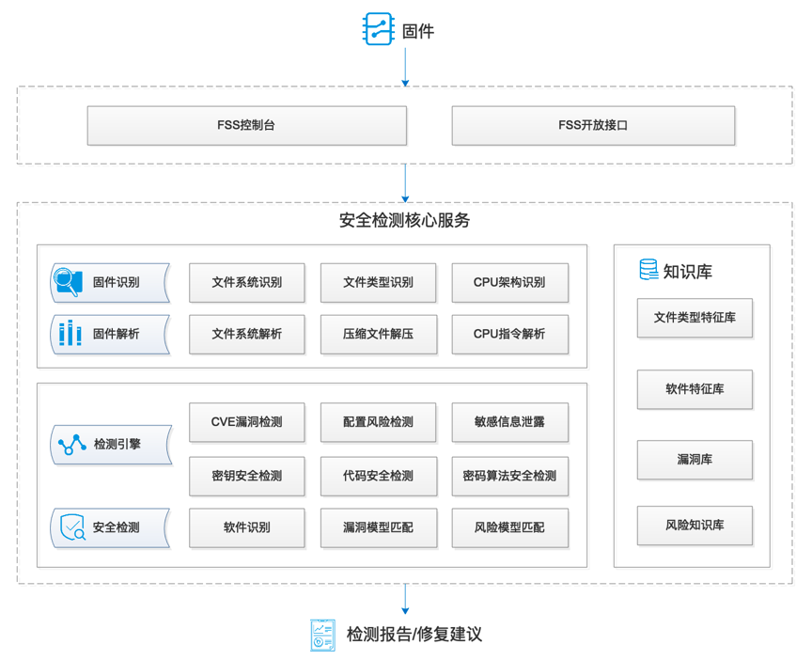Click the 固件识别 label
Screen dimensions: 812x660
pyautogui.click(x=116, y=282)
